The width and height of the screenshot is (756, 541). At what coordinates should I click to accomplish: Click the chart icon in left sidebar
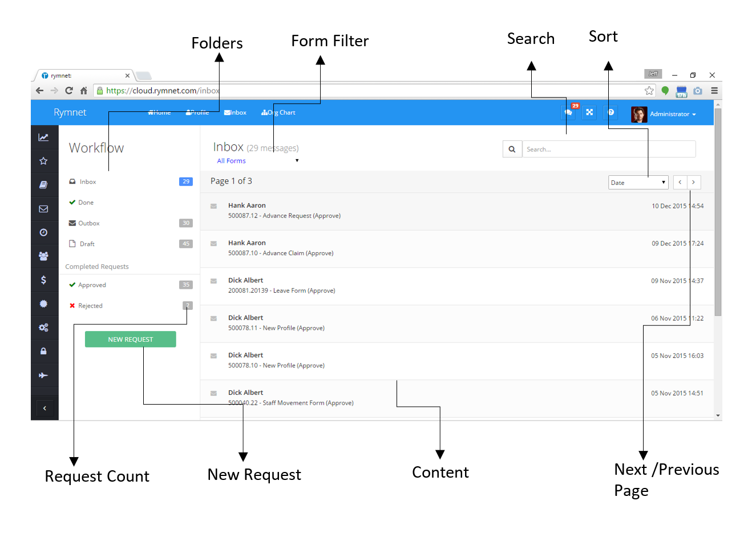pyautogui.click(x=43, y=137)
